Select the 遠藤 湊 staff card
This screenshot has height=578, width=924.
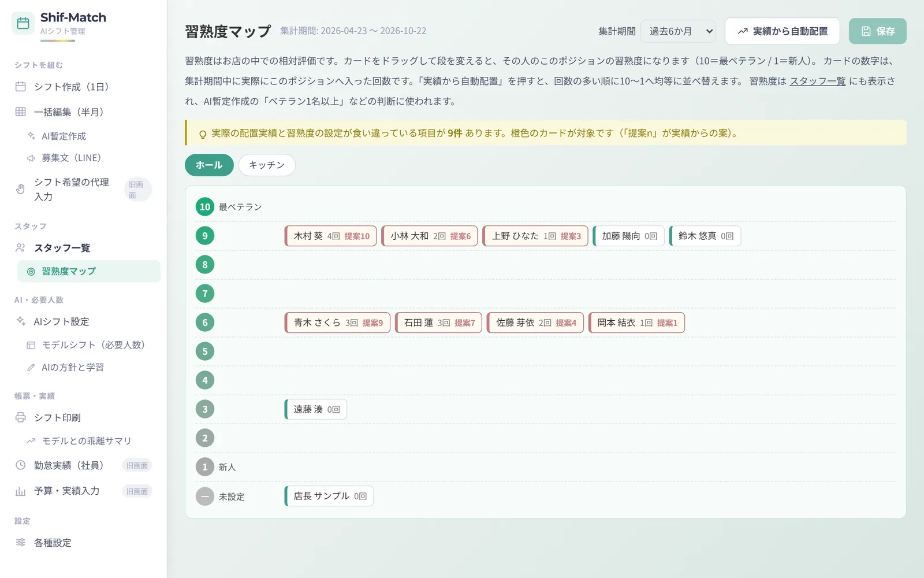pyautogui.click(x=316, y=409)
